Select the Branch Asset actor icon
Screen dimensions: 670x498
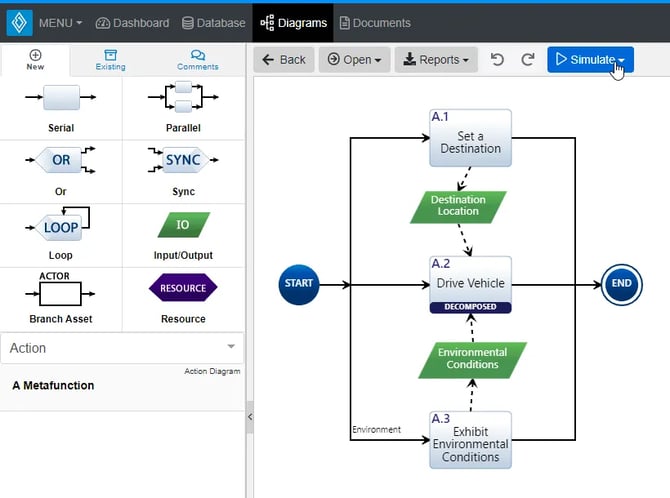coord(60,289)
